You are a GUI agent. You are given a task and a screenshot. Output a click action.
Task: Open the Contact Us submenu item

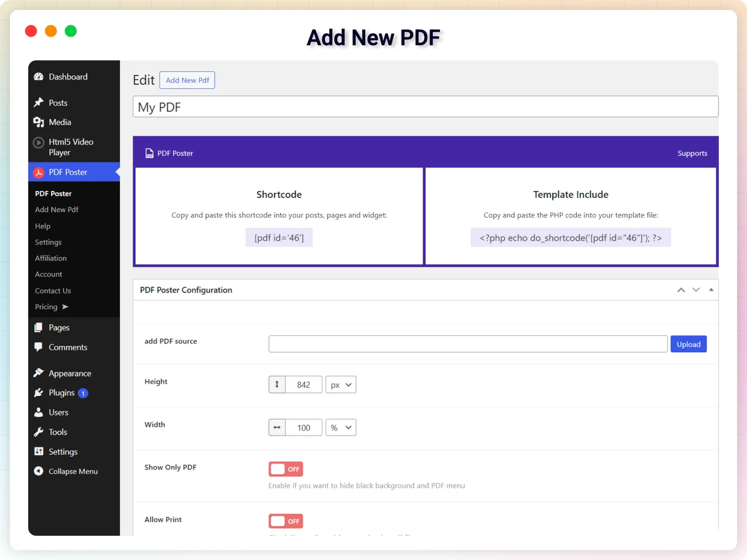click(53, 291)
